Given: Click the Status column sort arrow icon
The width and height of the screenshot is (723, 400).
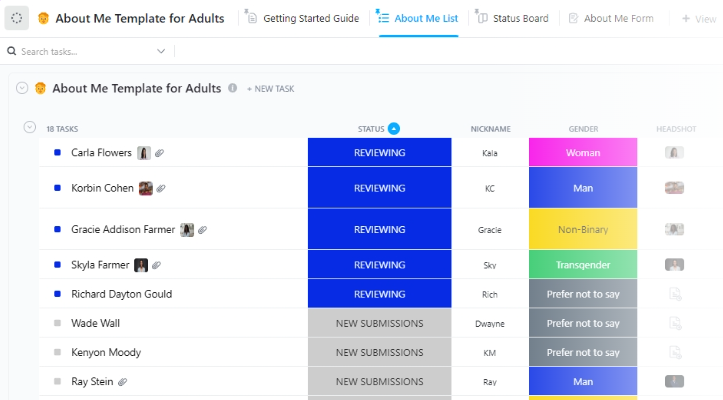Looking at the screenshot, I should click(394, 129).
